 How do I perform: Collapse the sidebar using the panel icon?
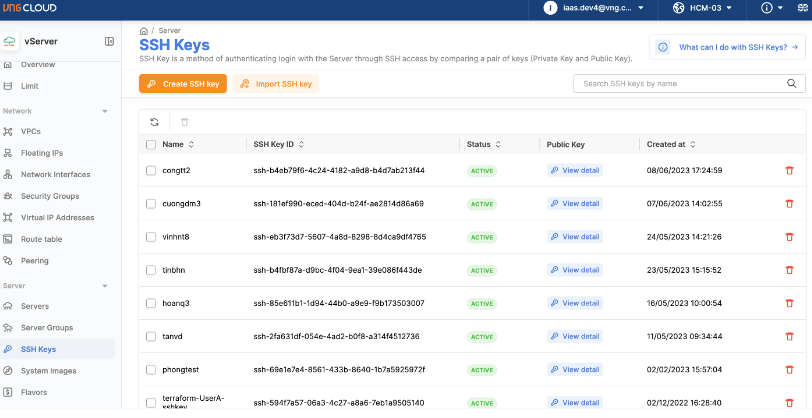(109, 41)
